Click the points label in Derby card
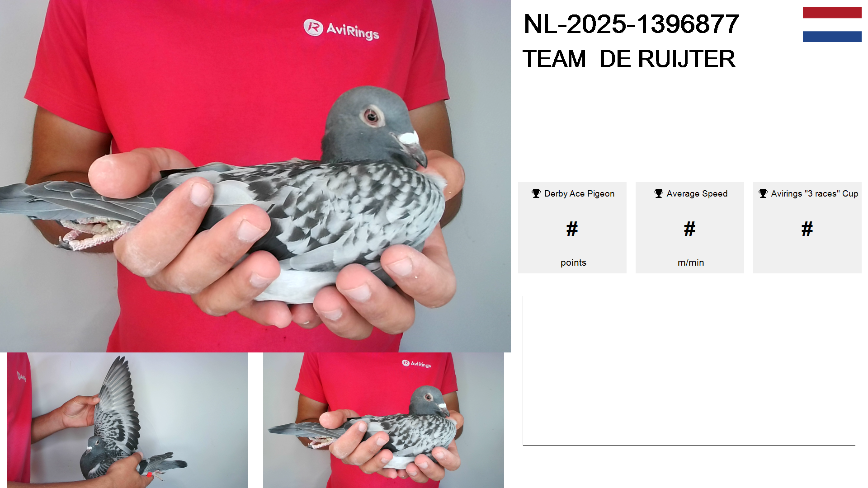The image size is (868, 488). coord(573,263)
